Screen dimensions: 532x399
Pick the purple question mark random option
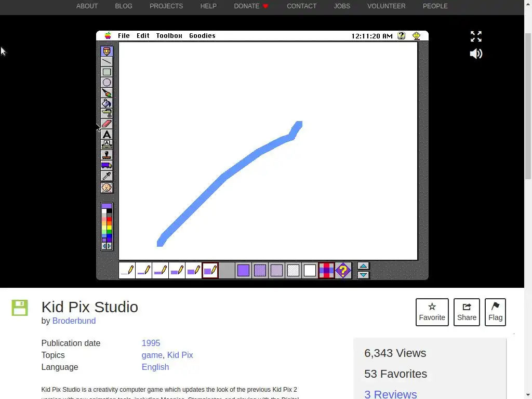click(x=343, y=270)
